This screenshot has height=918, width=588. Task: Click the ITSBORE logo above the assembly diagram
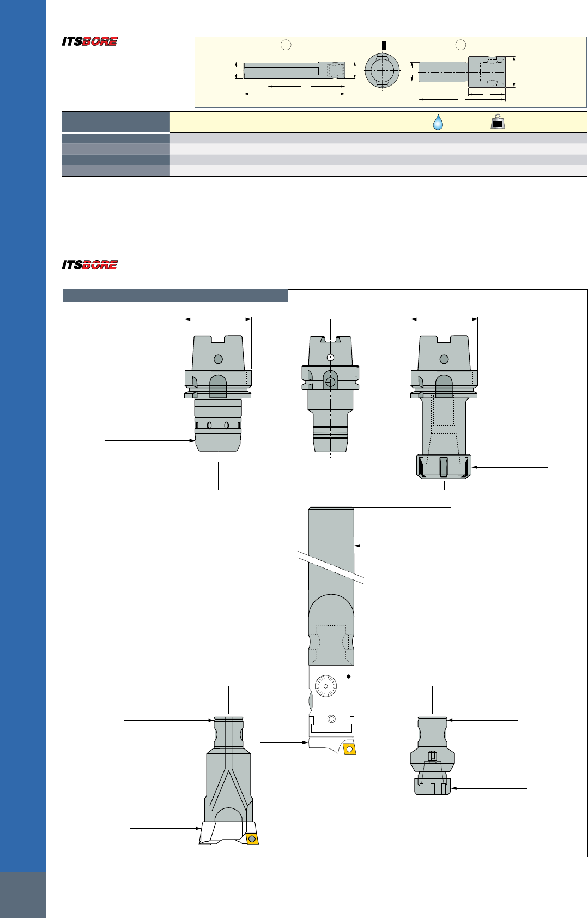tap(89, 265)
